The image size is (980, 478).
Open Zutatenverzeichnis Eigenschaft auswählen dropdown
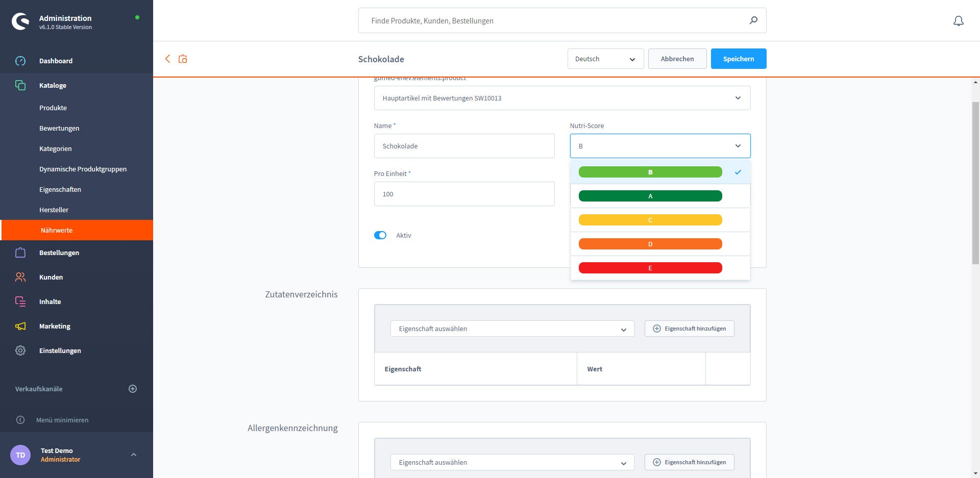click(x=512, y=329)
